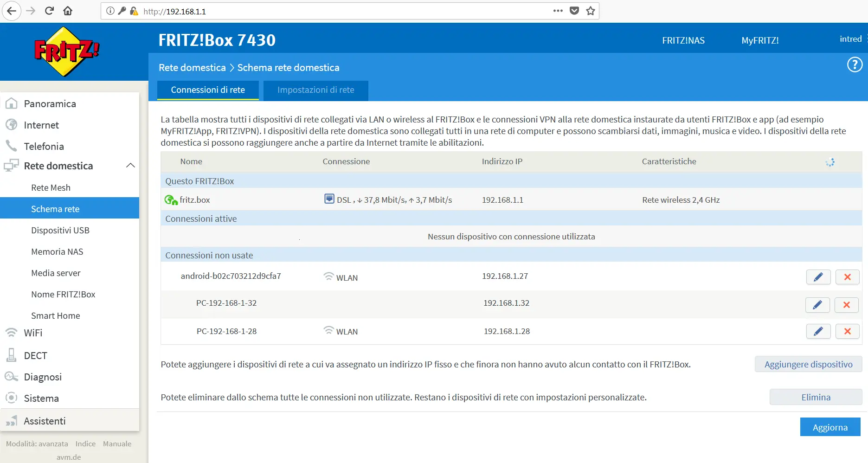Switch to Connessioni di rete tab

click(x=208, y=90)
